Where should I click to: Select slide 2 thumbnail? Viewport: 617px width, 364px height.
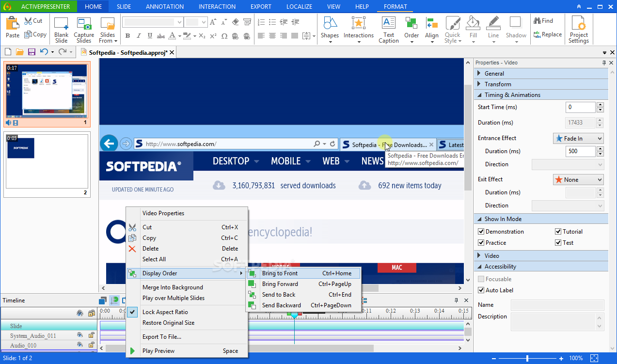pyautogui.click(x=47, y=165)
